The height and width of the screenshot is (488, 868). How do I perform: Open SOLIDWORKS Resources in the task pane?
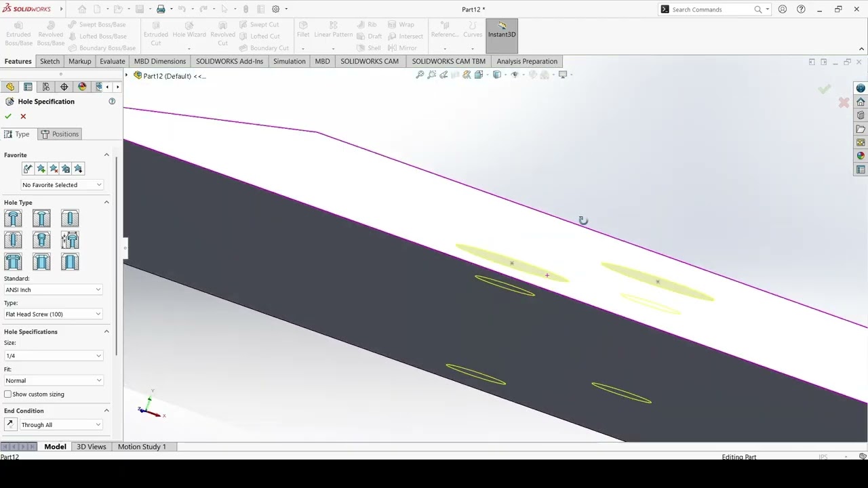861,102
